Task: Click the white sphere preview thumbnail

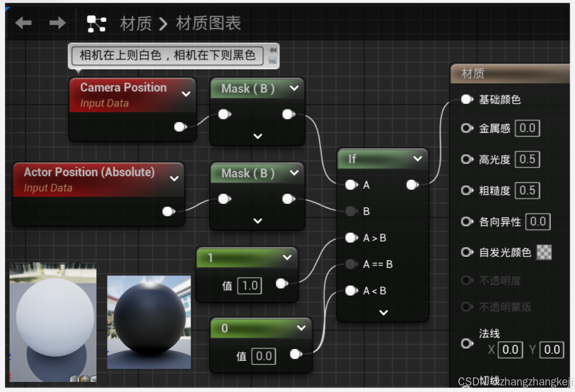Action: (53, 322)
